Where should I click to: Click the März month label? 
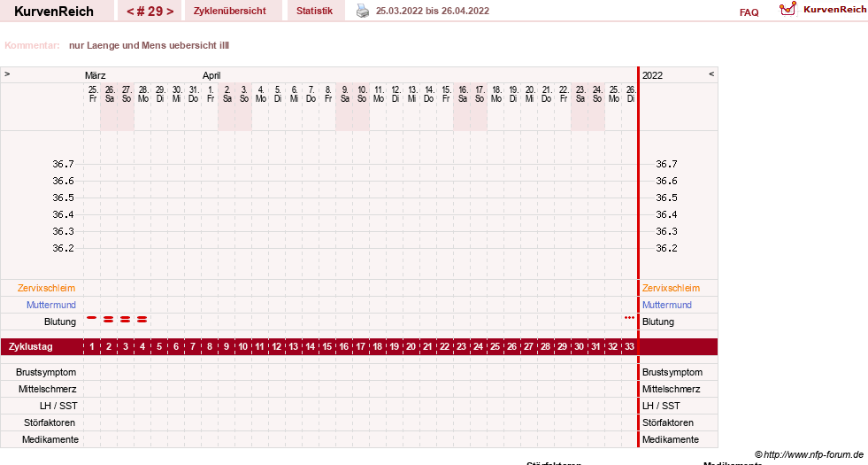click(x=96, y=75)
